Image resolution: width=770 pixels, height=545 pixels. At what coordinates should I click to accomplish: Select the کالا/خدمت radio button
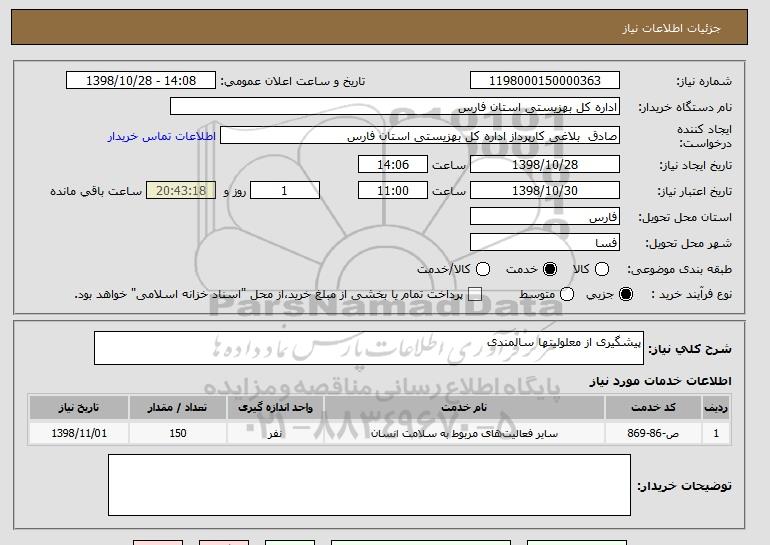[x=483, y=269]
